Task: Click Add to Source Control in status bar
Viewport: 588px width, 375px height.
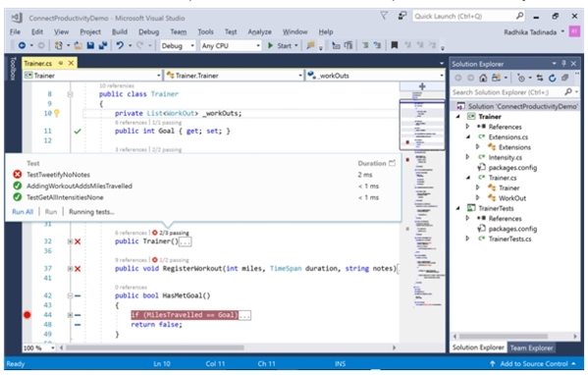Action: tap(533, 363)
